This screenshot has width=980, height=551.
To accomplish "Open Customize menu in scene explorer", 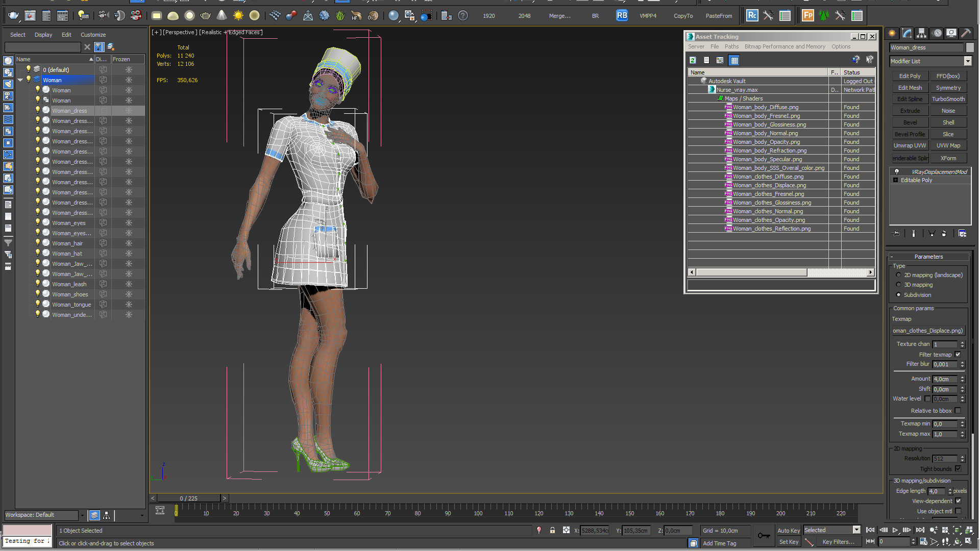I will point(93,35).
